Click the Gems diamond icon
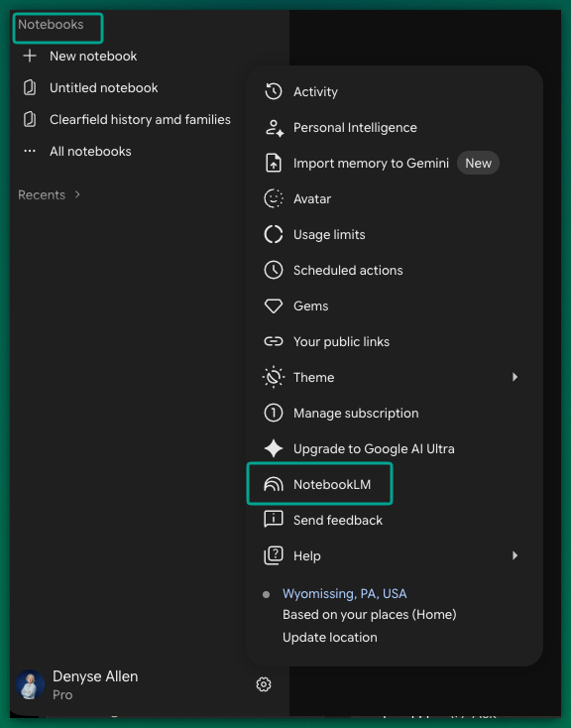The height and width of the screenshot is (728, 571). (x=274, y=305)
